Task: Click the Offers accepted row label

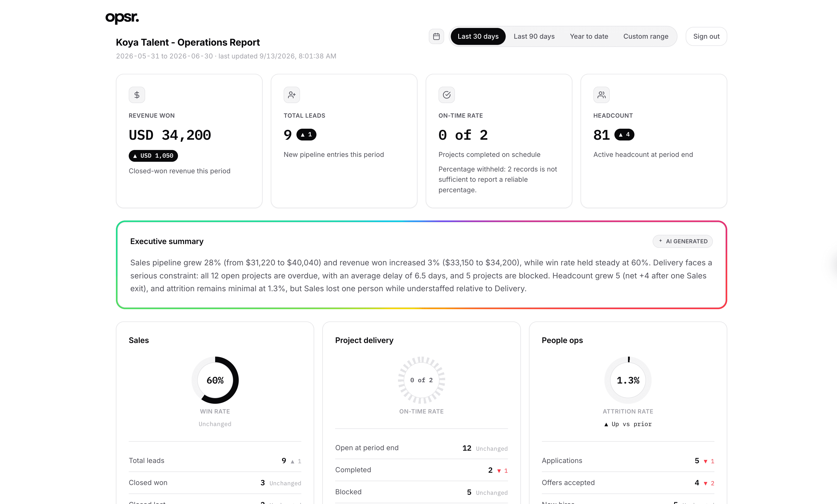Action: pyautogui.click(x=568, y=483)
